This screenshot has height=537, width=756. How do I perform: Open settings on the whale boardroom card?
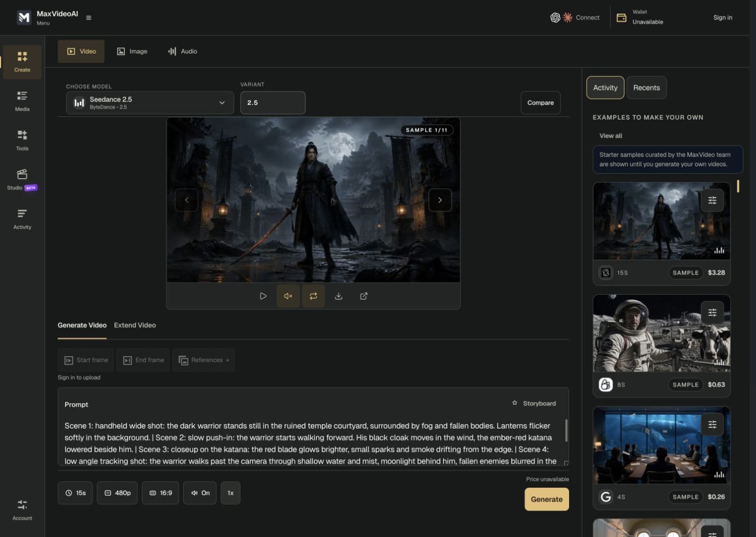pos(712,425)
